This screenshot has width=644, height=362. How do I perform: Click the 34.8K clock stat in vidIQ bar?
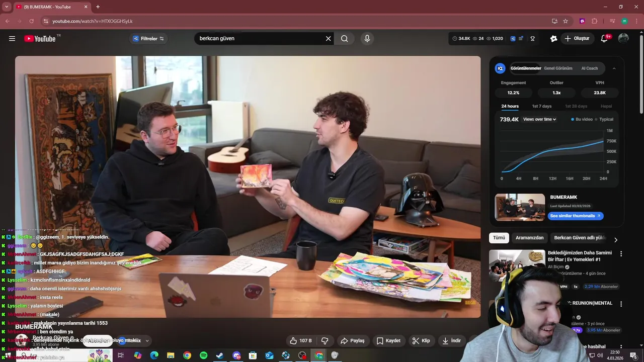[x=461, y=38]
